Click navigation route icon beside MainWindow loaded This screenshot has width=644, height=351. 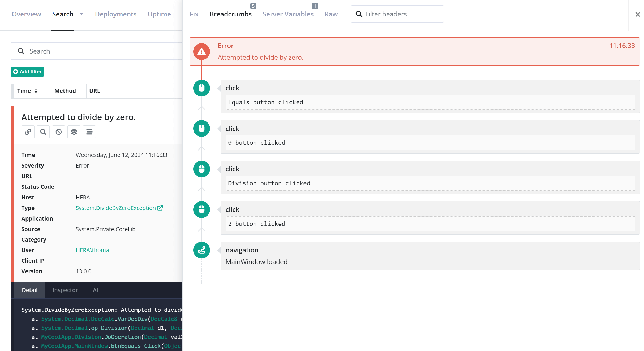tap(201, 250)
